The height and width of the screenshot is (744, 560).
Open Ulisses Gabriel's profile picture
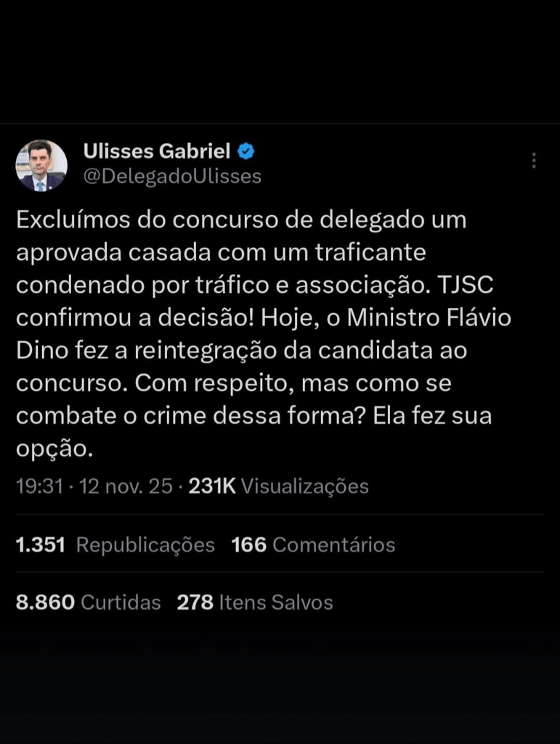pyautogui.click(x=41, y=166)
